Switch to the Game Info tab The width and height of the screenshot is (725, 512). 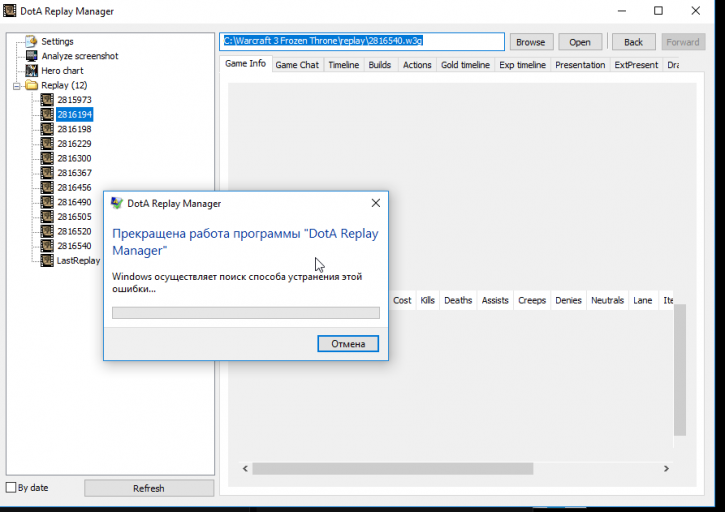click(245, 64)
